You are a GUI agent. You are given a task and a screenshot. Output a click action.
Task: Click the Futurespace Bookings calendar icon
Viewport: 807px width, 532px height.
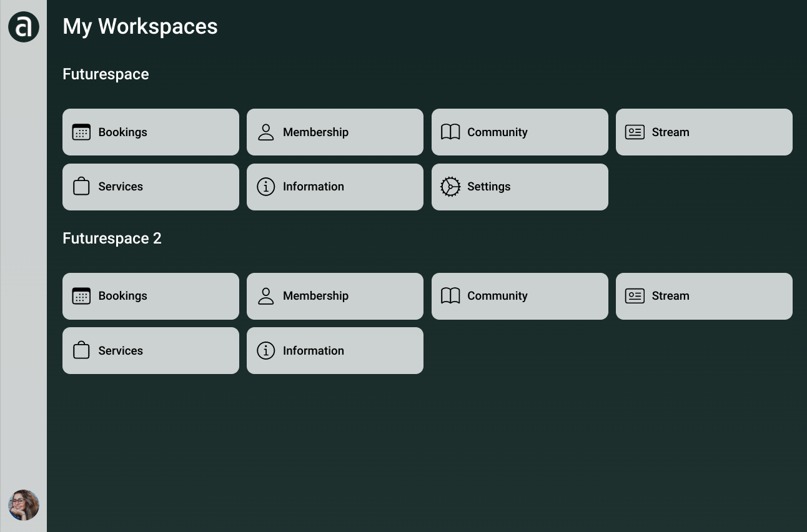click(x=81, y=132)
